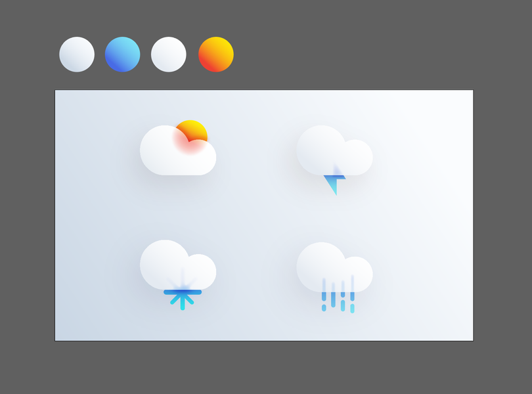Viewport: 532px width, 394px height.
Task: Select the snowflake's vertical cyan stem
Action: pos(183,301)
